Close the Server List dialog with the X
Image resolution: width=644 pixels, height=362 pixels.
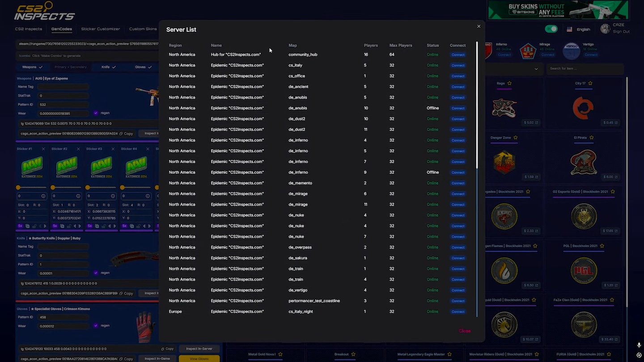click(479, 26)
